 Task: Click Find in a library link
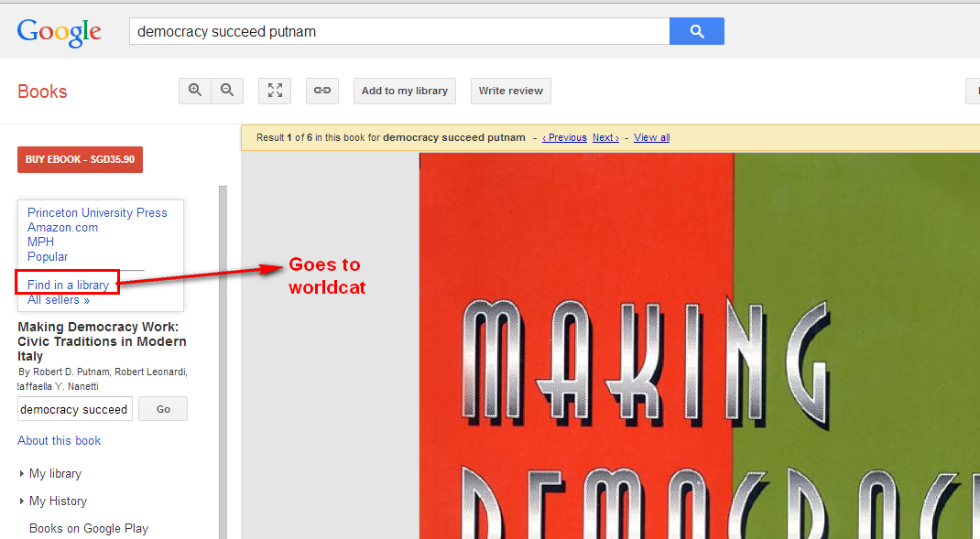[x=68, y=285]
